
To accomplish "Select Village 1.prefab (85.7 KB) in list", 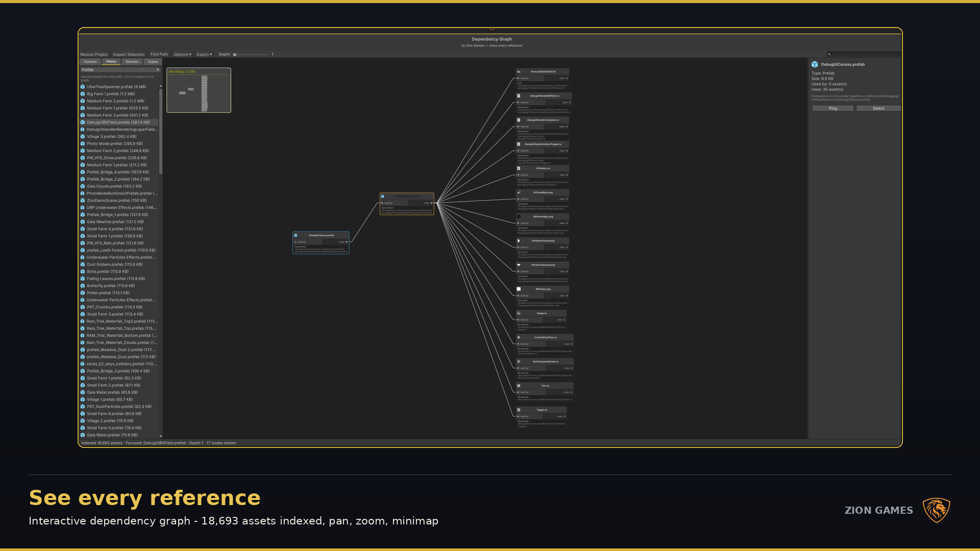I will 119,399.
